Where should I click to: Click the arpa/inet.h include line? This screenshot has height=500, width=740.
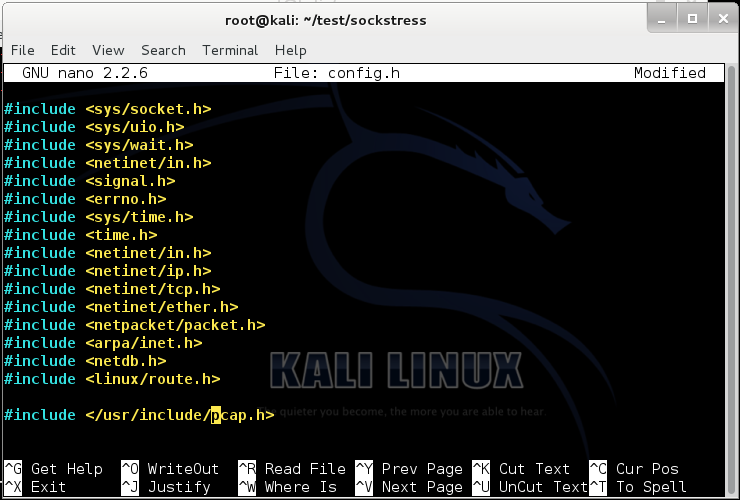[x=103, y=343]
